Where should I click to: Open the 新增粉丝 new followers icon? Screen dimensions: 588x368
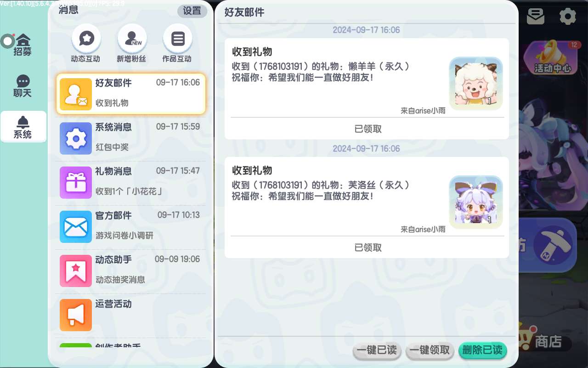coord(132,39)
